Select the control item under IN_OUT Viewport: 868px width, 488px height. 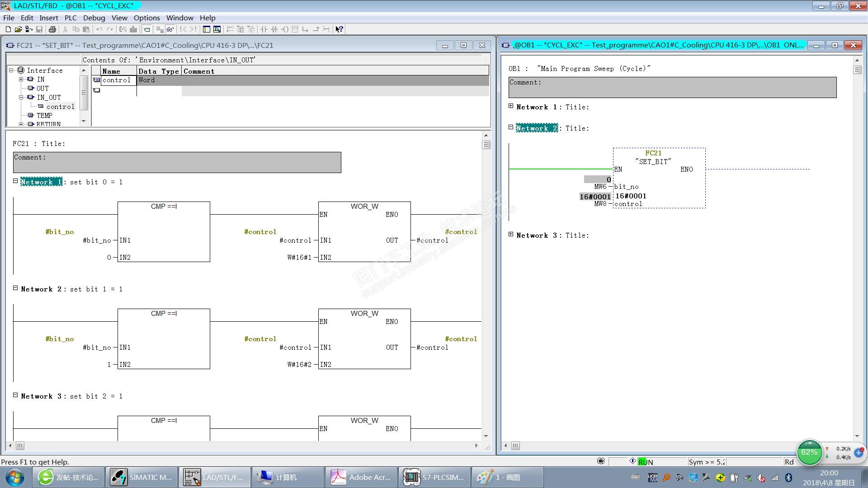[x=60, y=107]
